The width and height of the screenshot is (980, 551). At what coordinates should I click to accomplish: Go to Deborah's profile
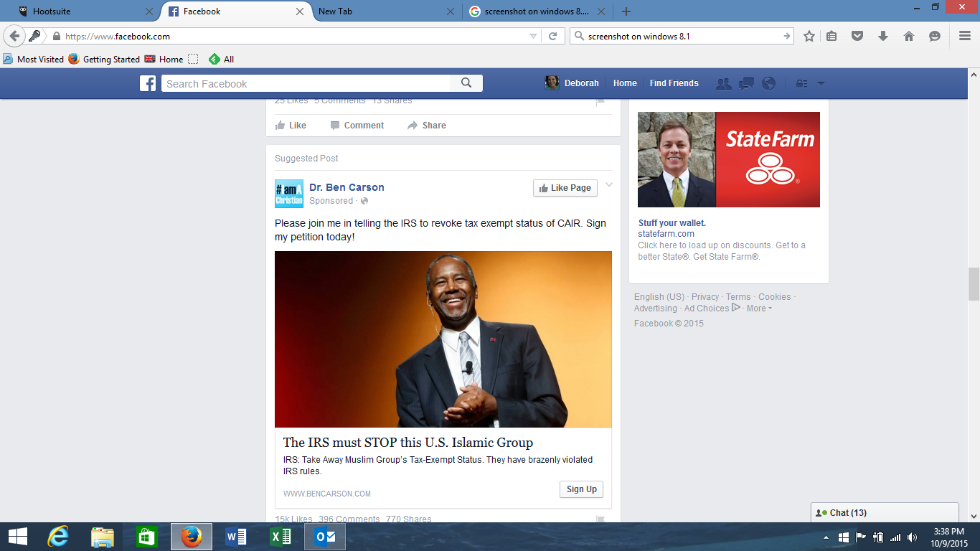pos(572,83)
